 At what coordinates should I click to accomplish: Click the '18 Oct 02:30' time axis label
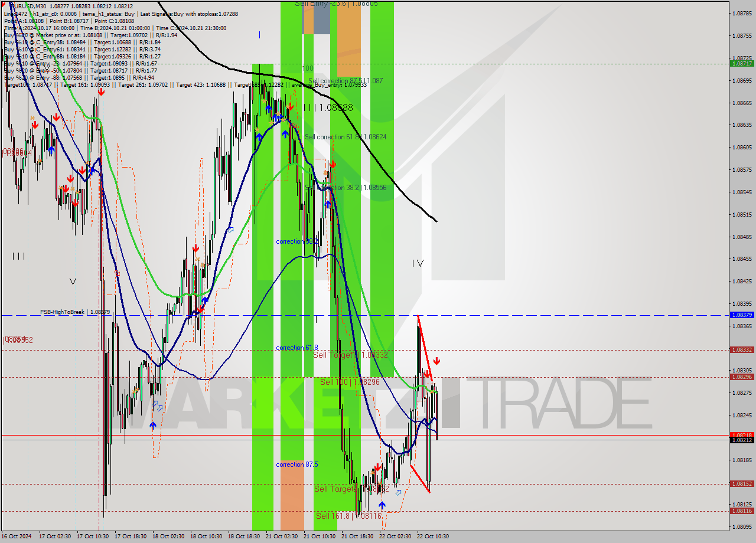[167, 537]
